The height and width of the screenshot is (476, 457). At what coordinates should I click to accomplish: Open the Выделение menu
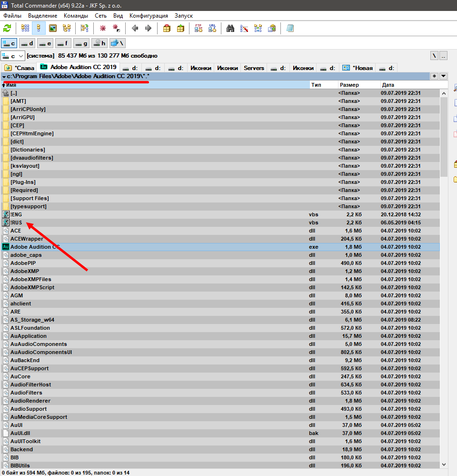pyautogui.click(x=42, y=16)
